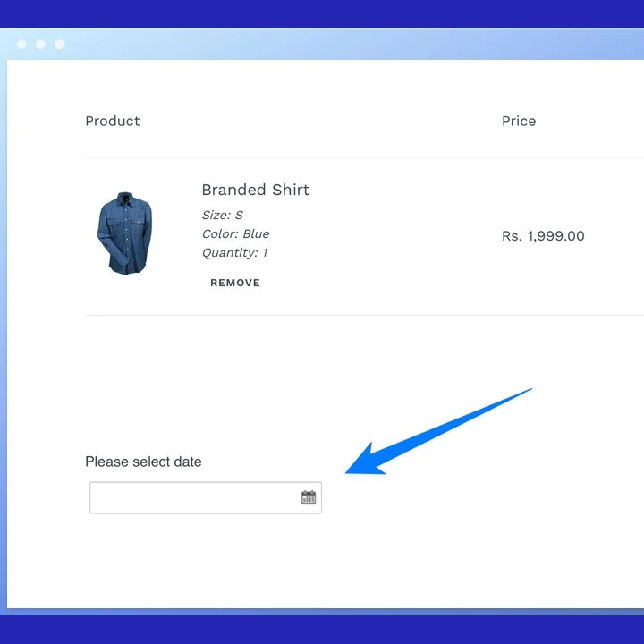Viewport: 644px width, 644px height.
Task: Select the Rs. 1,999.00 price text
Action: pyautogui.click(x=543, y=236)
